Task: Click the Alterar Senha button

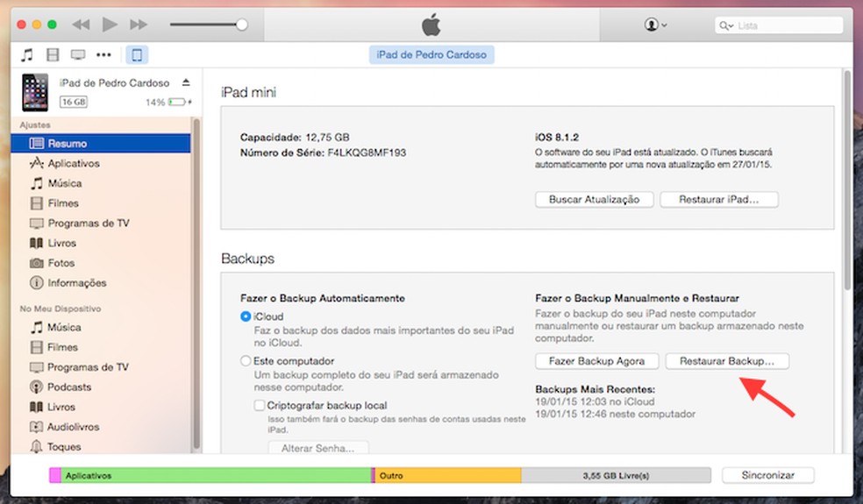Action: (318, 447)
